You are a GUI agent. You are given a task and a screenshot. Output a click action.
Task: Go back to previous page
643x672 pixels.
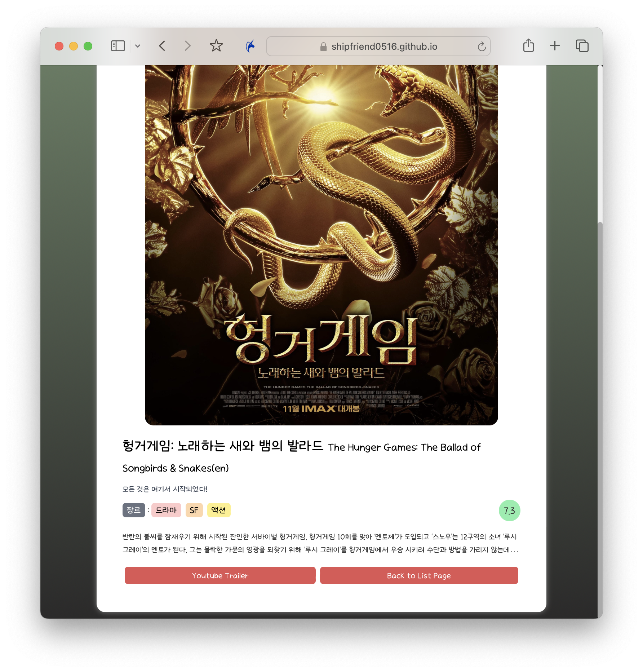point(162,46)
